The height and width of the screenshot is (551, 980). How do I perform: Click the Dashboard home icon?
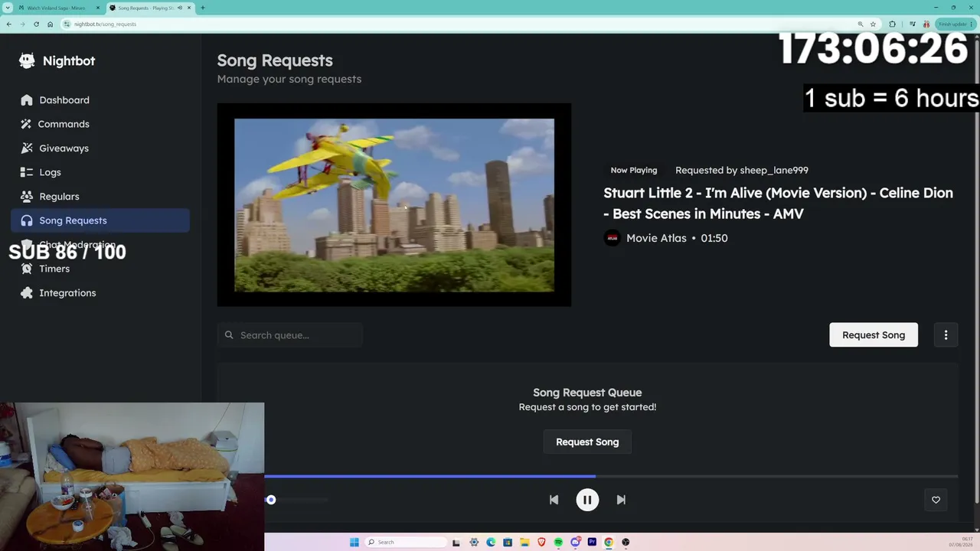point(27,99)
